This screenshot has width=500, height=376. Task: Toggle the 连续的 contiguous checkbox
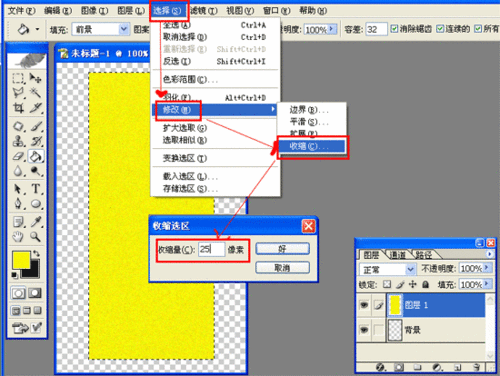tap(440, 29)
